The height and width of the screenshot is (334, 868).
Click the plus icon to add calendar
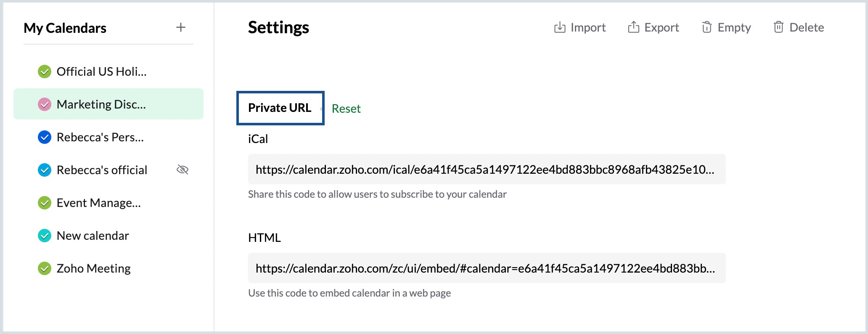pos(180,28)
